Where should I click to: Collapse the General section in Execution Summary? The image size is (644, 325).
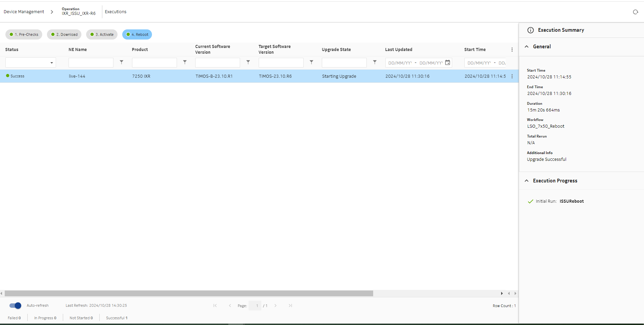click(526, 47)
